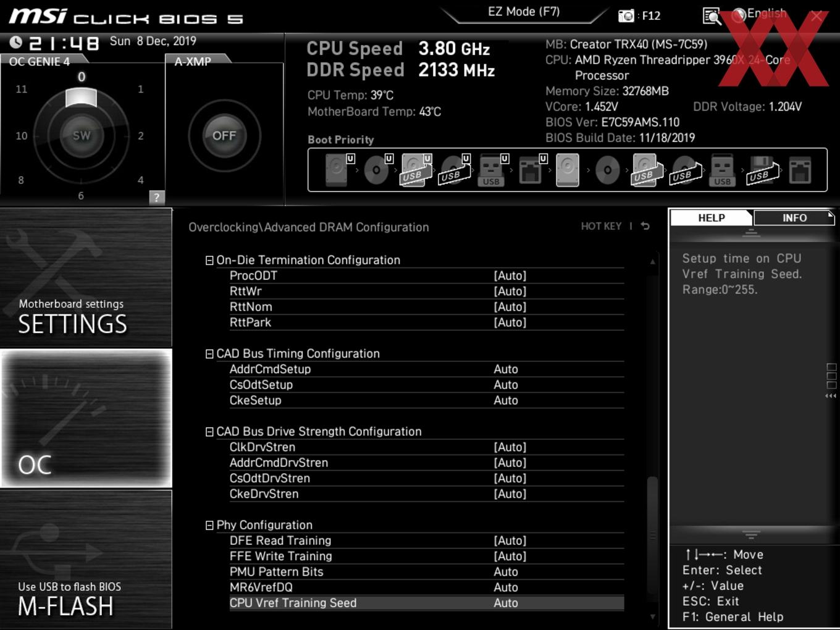Click the back arrow beside HOT KEY
The image size is (840, 630).
(645, 226)
